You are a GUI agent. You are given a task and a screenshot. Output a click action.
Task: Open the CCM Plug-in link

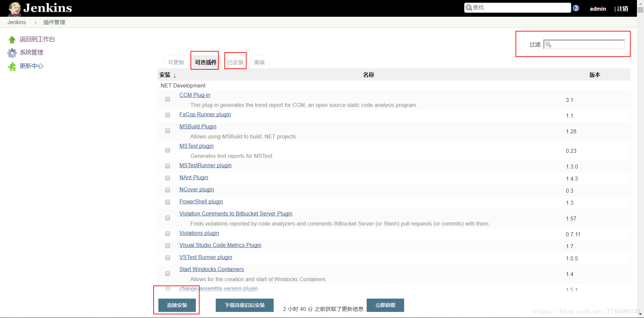pos(195,95)
